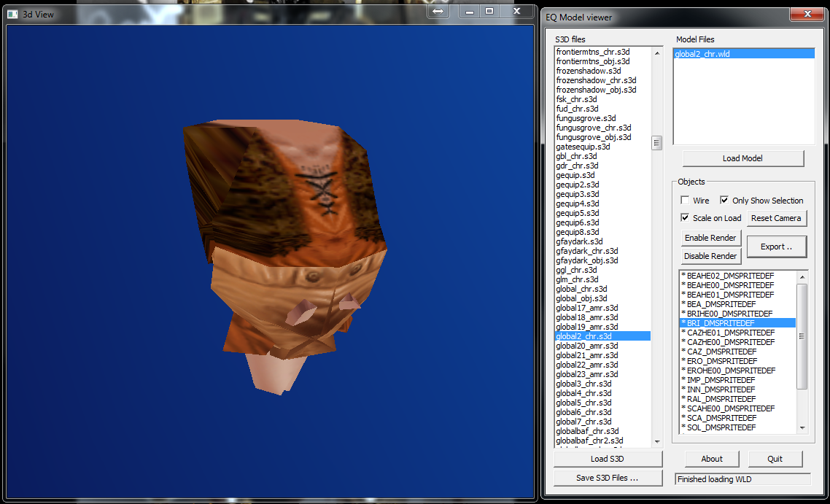The image size is (830, 504).
Task: Click Enable Render button
Action: click(x=710, y=238)
